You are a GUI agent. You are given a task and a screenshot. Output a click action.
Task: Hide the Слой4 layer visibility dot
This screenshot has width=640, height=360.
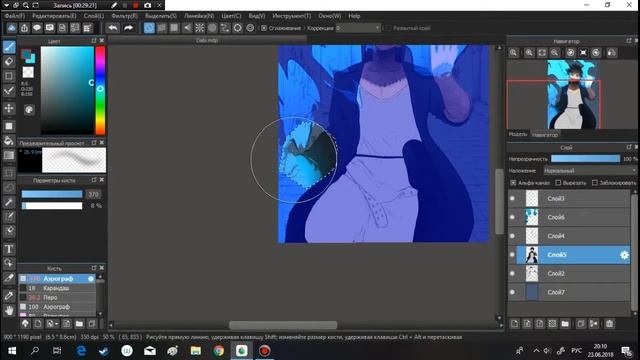click(x=512, y=236)
